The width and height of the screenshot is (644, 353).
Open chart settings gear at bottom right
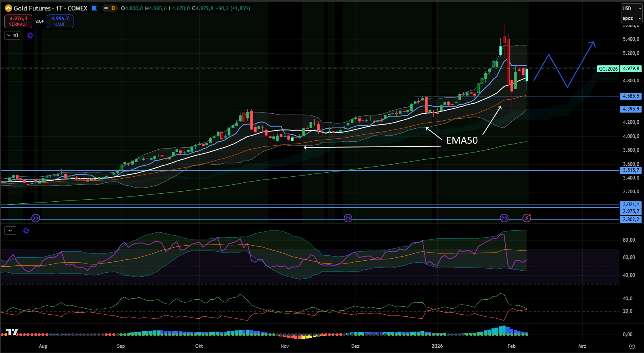pos(632,346)
